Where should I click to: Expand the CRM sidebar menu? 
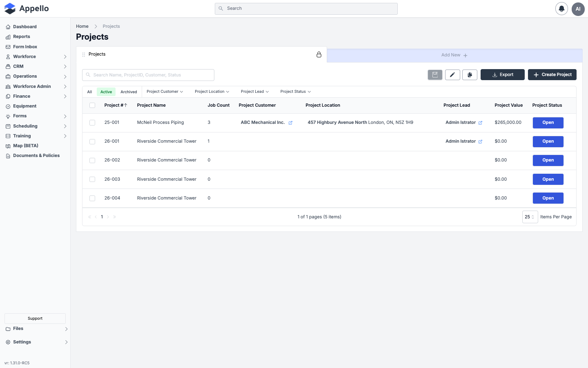(65, 67)
